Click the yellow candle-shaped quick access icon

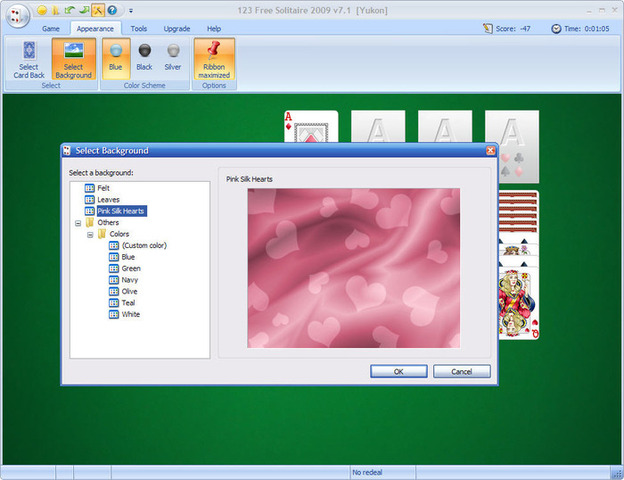[x=56, y=10]
